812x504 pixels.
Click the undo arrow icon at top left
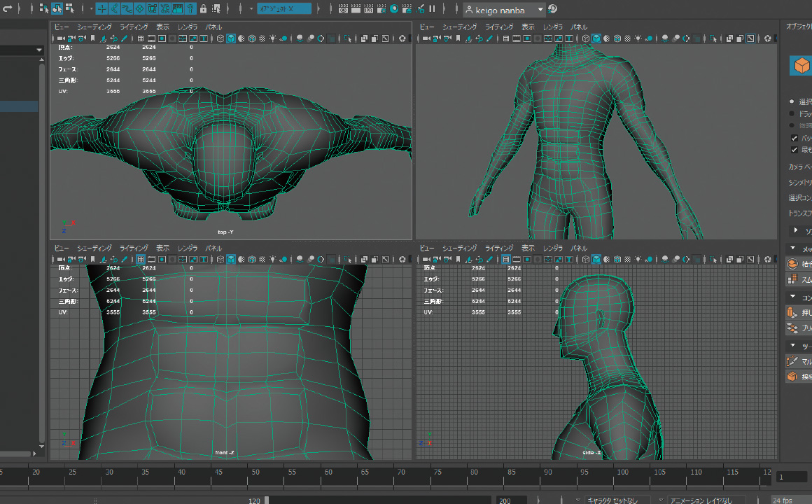coord(8,9)
